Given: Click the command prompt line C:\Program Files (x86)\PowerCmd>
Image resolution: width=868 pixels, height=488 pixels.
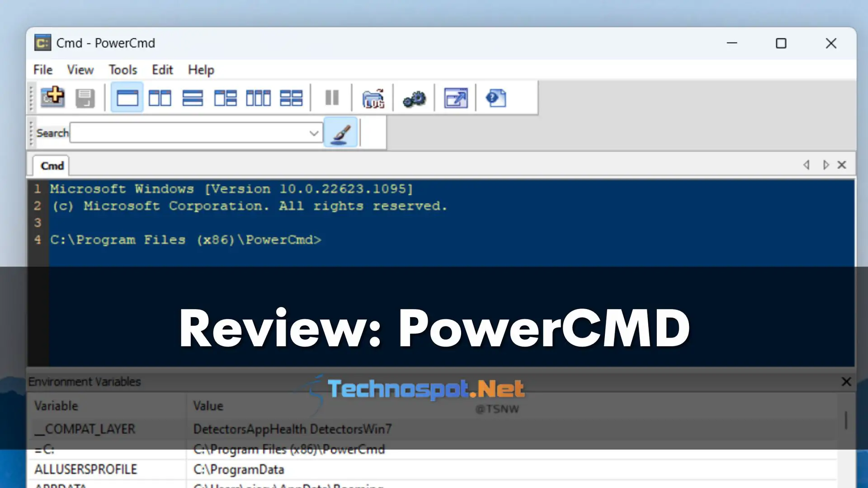Looking at the screenshot, I should 186,239.
